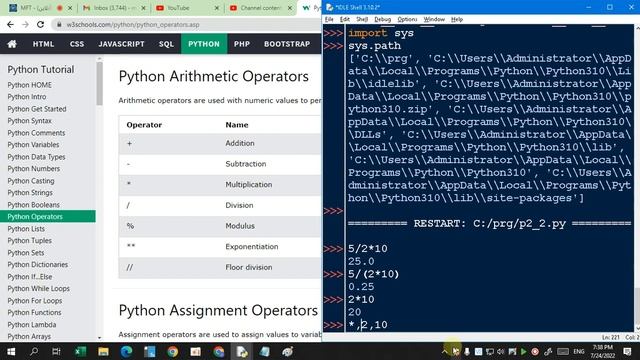Viewport: 640px width, 360px height.
Task: Open the notification center icon
Action: point(627,351)
